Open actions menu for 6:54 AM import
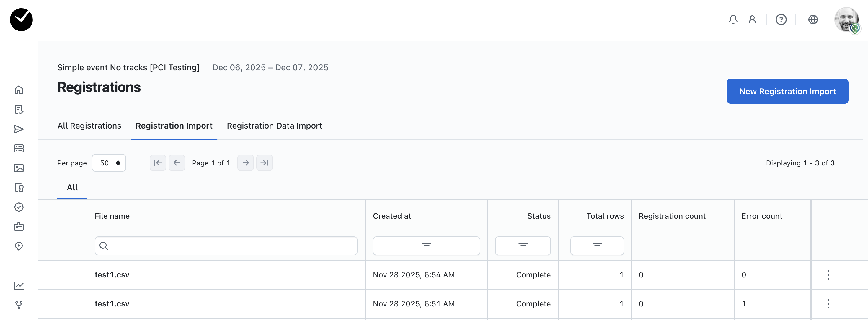This screenshot has width=868, height=320. (x=828, y=275)
